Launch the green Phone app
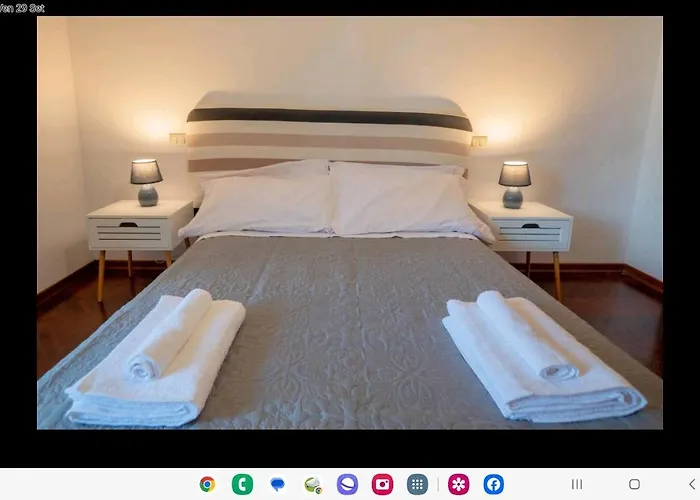Screen dimensions: 700x500 pyautogui.click(x=242, y=484)
